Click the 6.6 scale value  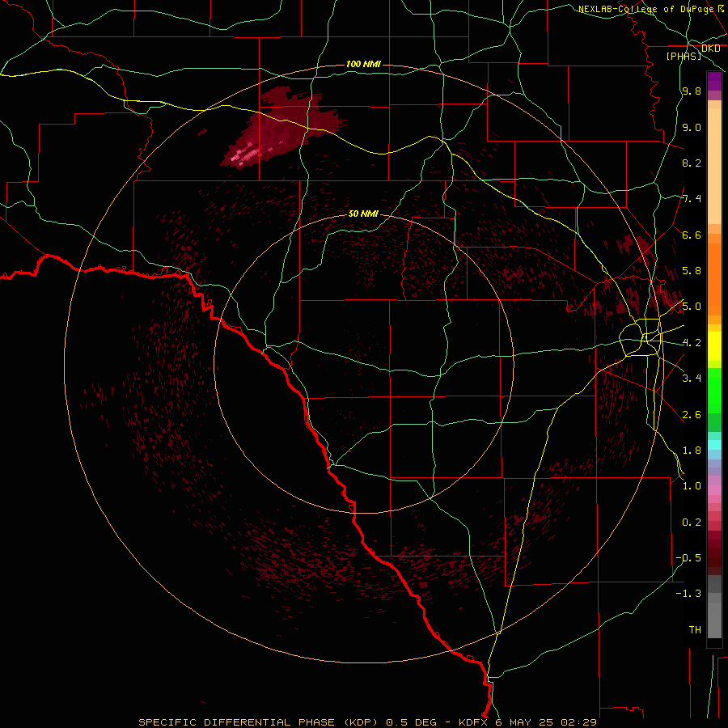point(692,235)
